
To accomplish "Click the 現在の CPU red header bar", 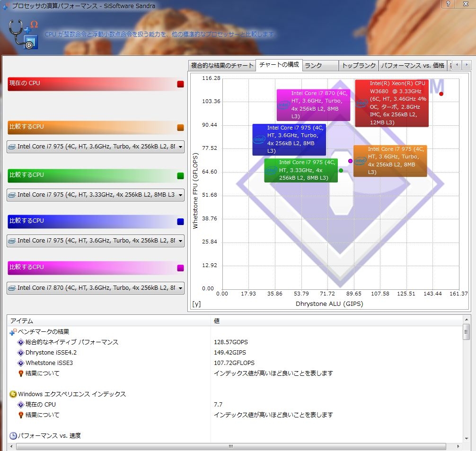I will pos(96,84).
